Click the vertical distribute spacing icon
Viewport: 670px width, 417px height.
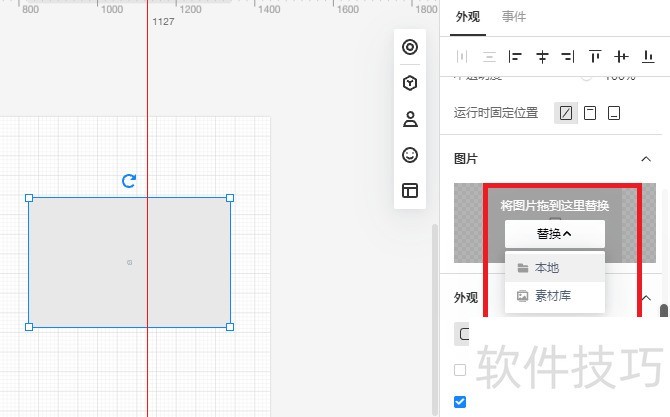click(489, 56)
